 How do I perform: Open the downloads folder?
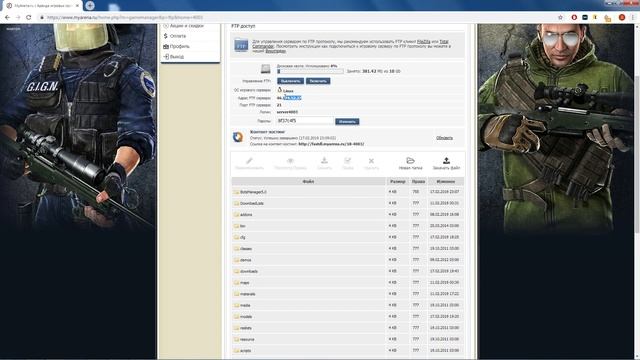[249, 271]
